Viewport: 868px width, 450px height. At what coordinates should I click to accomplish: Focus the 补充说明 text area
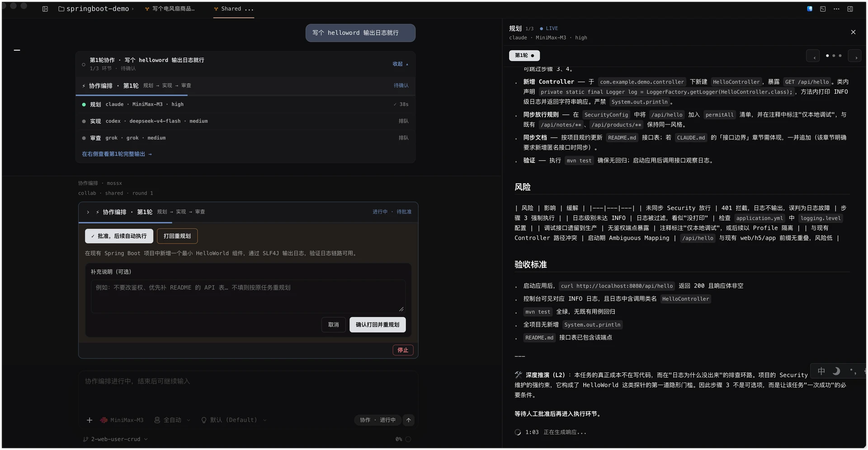(x=248, y=297)
